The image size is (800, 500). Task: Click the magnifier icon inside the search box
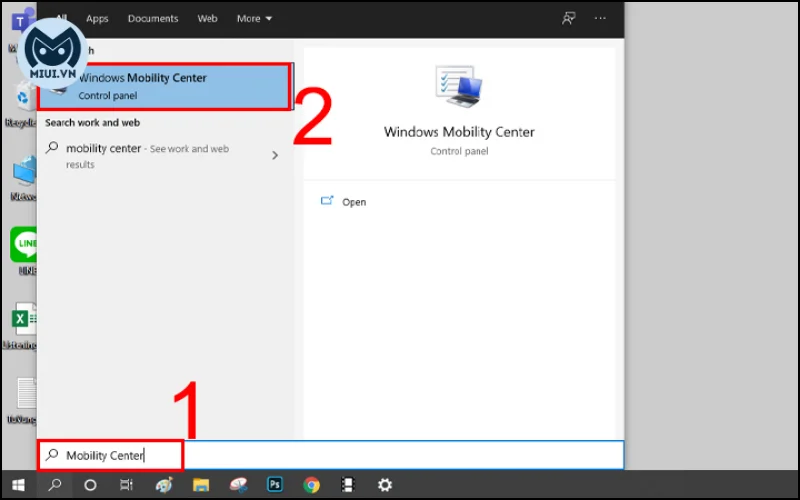point(52,455)
